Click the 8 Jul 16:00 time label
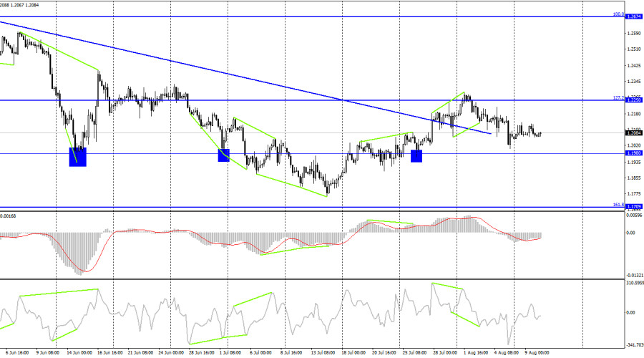 click(291, 353)
